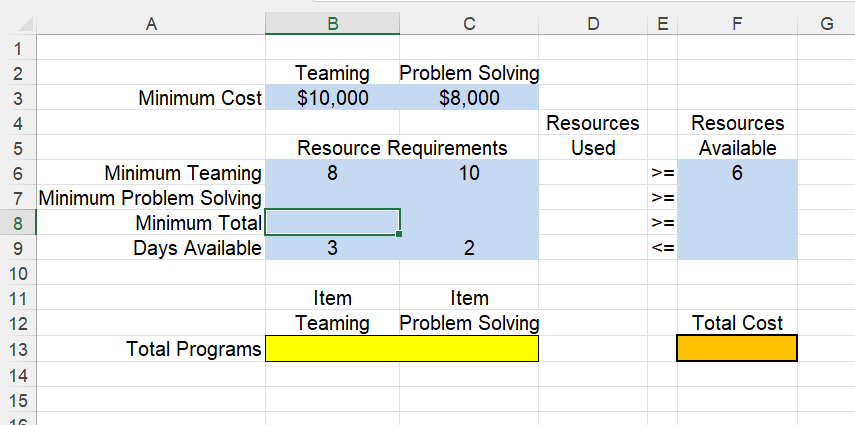Select the cell containing 10

click(x=469, y=173)
